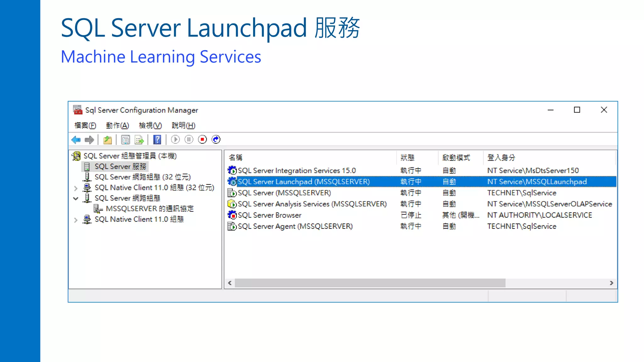Viewport: 644px width, 362px height.
Task: Sort by the 名稱 column header
Action: 311,158
